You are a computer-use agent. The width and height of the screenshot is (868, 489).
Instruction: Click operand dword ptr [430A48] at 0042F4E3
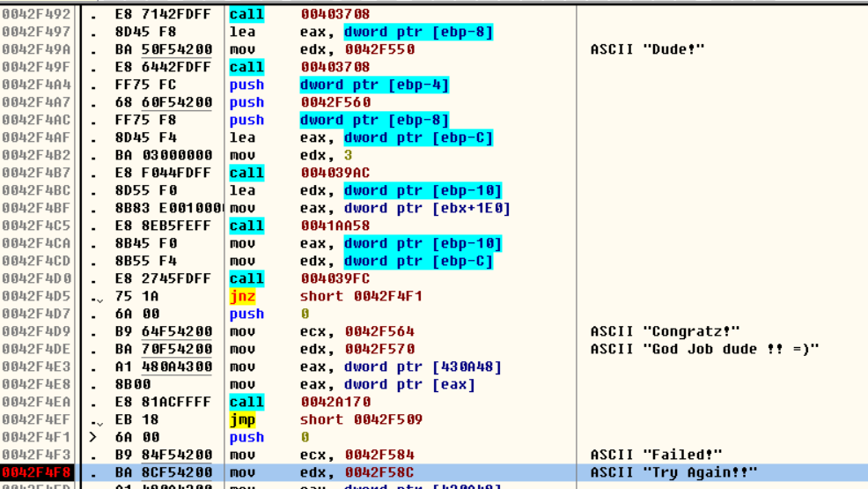click(423, 367)
